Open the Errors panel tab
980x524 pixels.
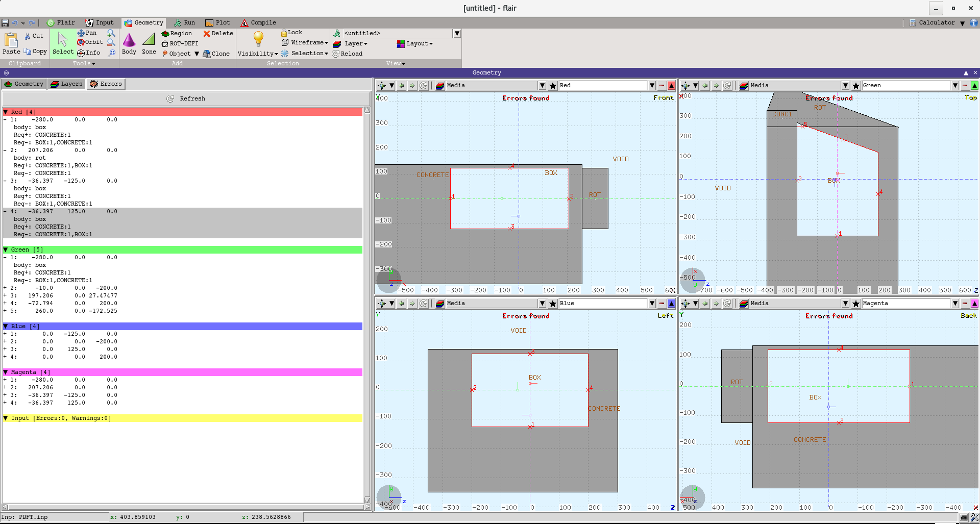[x=106, y=84]
